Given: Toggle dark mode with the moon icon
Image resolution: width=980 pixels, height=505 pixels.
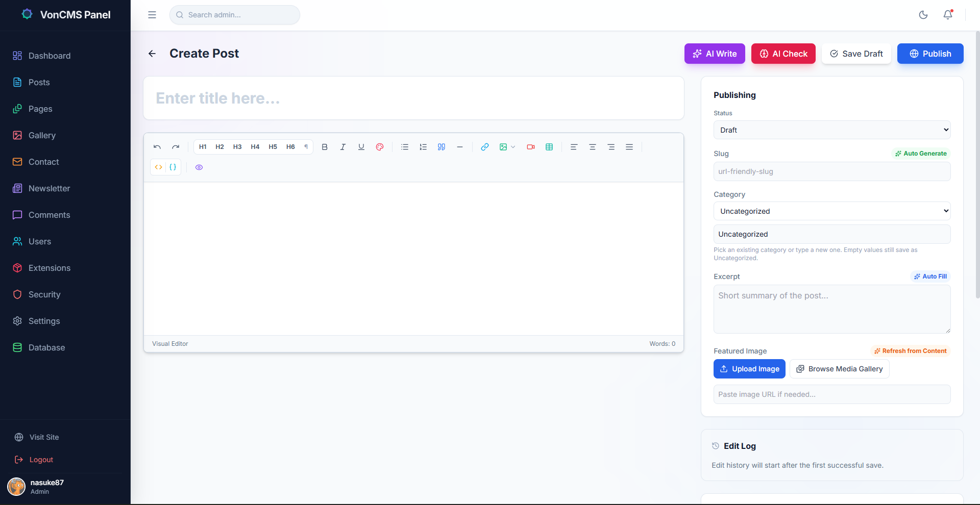Looking at the screenshot, I should point(923,15).
